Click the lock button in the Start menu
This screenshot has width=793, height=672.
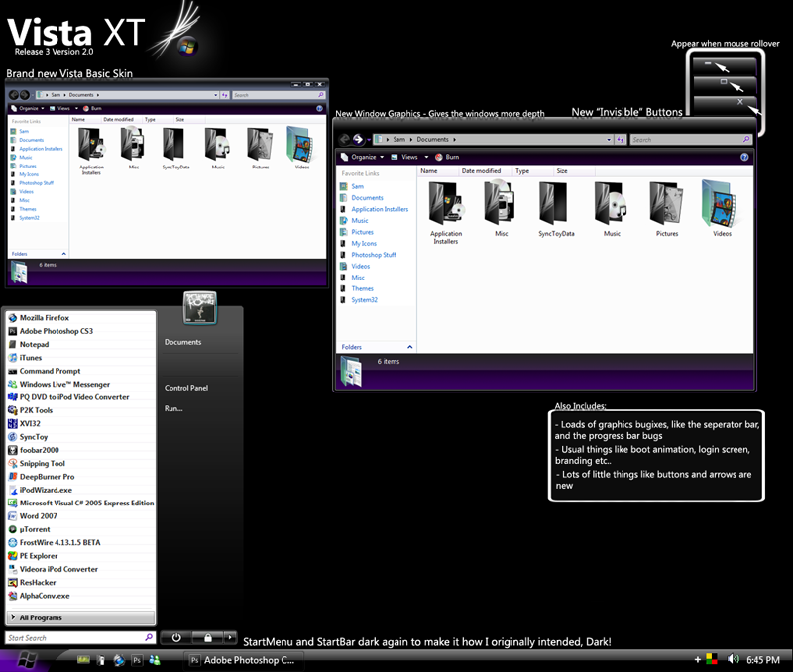click(209, 638)
